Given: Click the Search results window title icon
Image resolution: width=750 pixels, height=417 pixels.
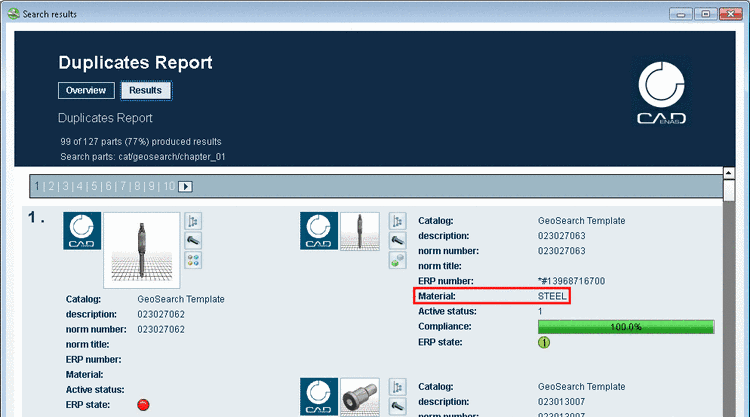Looking at the screenshot, I should [x=14, y=14].
